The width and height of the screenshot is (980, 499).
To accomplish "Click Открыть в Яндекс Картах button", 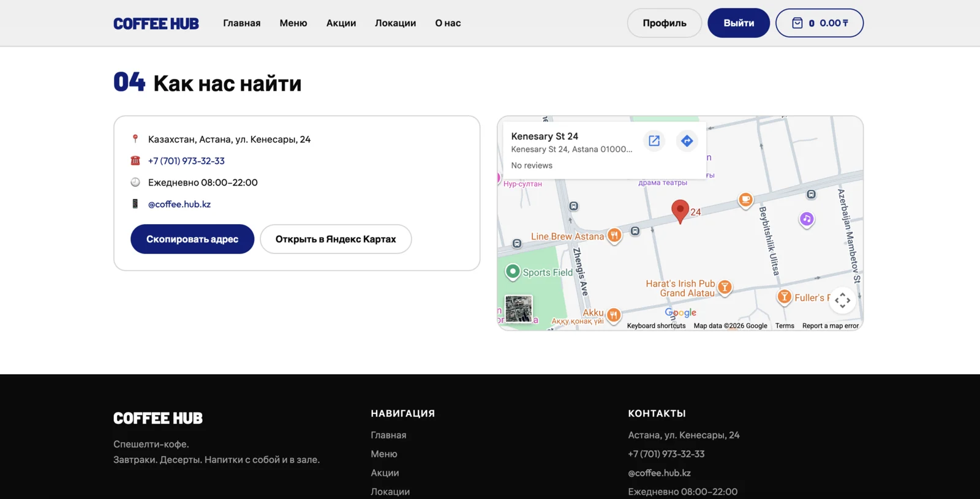I will pyautogui.click(x=336, y=239).
